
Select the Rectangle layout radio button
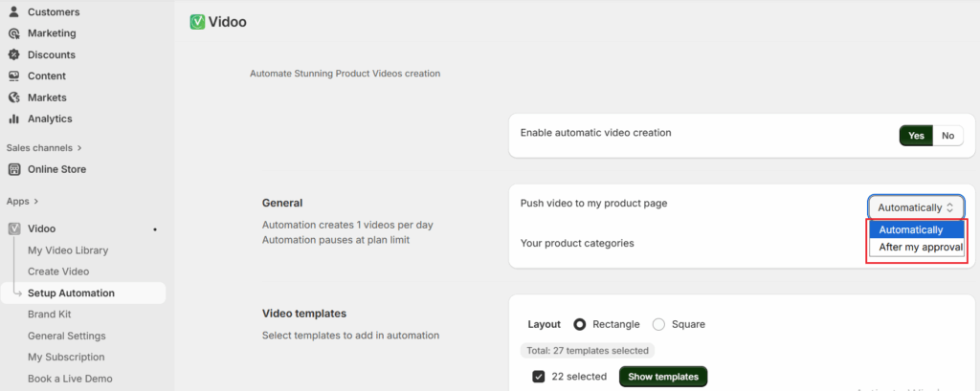(580, 324)
